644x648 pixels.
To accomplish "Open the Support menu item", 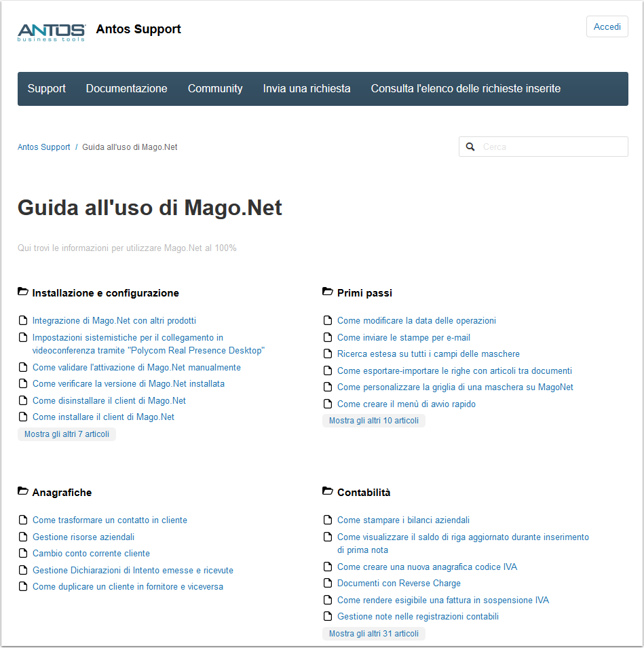I will tap(47, 88).
